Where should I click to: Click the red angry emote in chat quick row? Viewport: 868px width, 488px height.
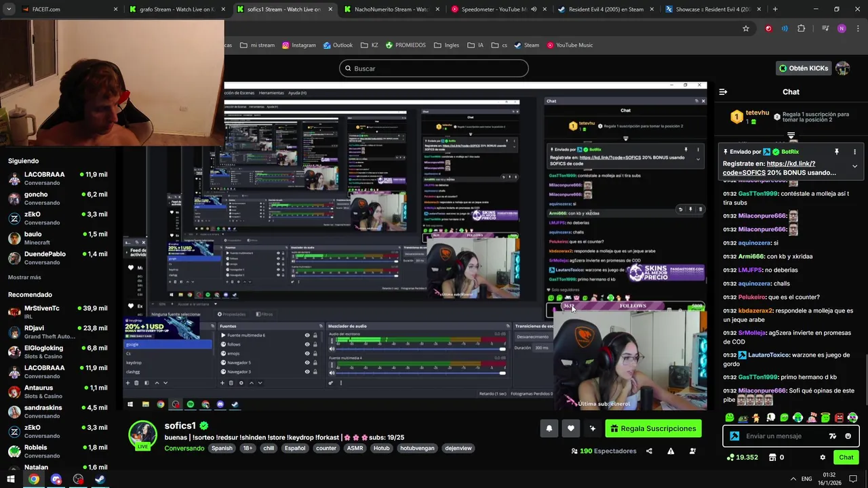(840, 418)
